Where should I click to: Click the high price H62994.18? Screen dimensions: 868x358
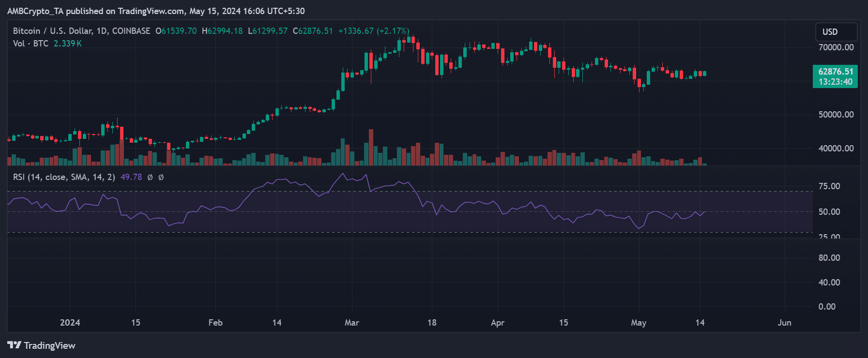222,31
